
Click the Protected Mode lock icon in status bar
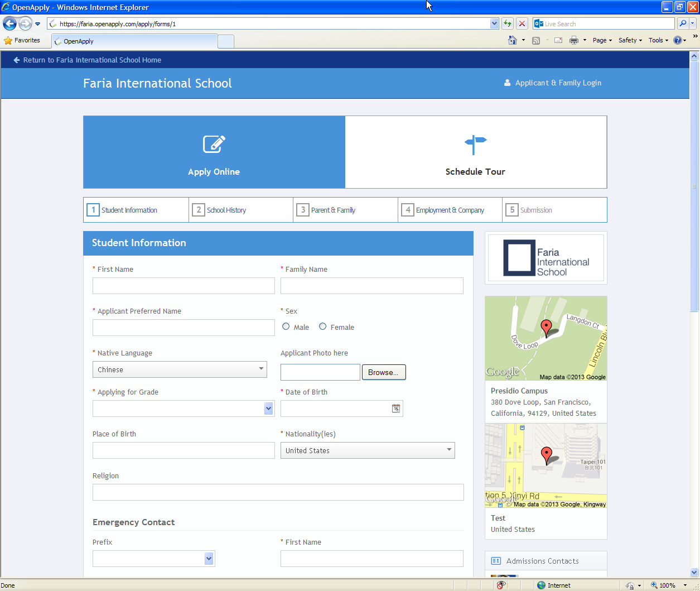[630, 585]
